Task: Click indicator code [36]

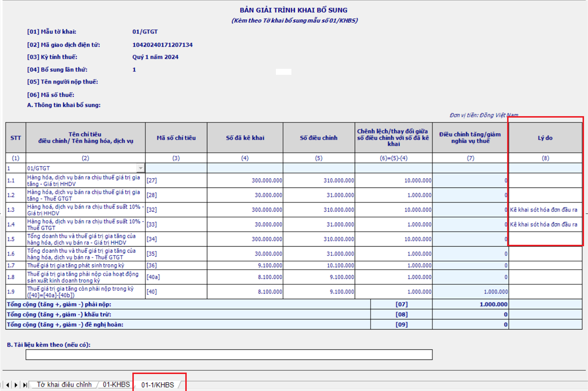Action: pos(152,265)
